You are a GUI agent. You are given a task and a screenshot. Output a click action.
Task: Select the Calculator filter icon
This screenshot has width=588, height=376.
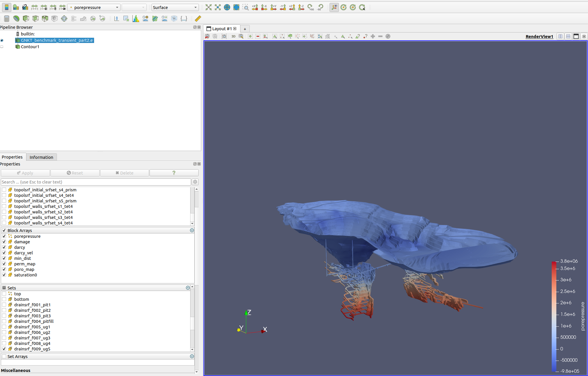pos(6,18)
